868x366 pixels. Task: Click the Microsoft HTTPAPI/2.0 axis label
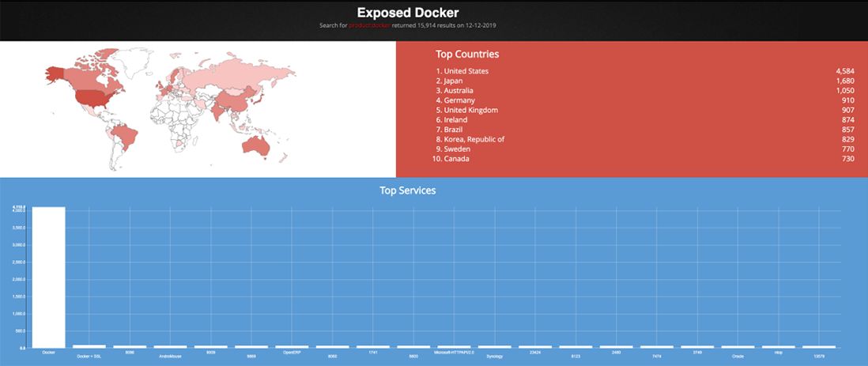pos(454,352)
